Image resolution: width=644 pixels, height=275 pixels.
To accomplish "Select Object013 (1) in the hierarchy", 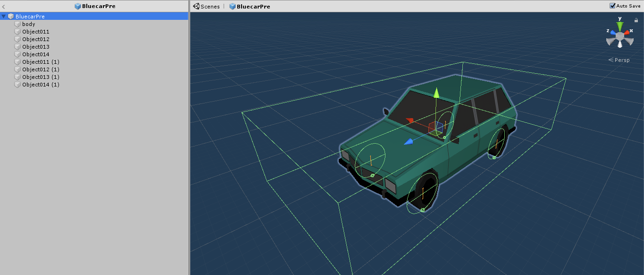I will (41, 77).
